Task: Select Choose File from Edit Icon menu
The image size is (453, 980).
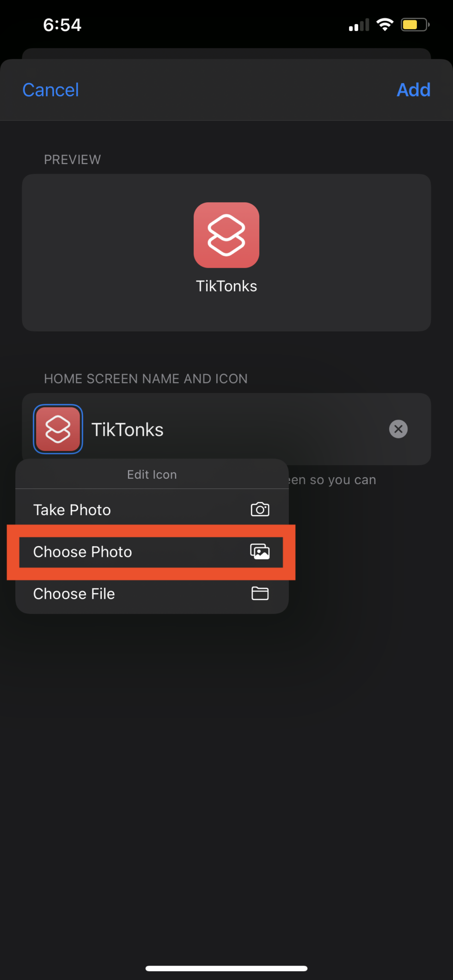Action: (152, 593)
